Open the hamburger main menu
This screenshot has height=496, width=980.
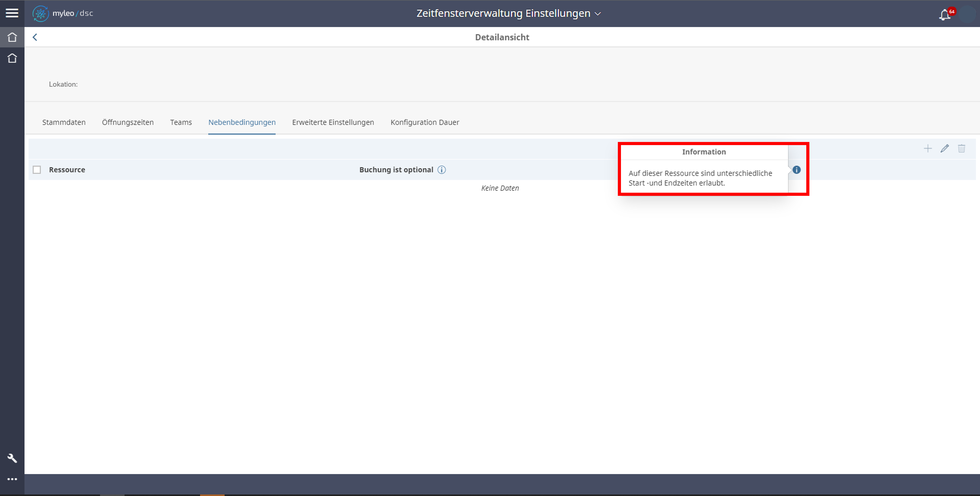tap(12, 13)
